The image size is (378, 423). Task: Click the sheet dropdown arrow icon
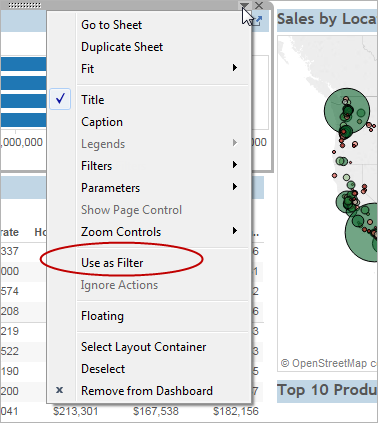point(244,5)
